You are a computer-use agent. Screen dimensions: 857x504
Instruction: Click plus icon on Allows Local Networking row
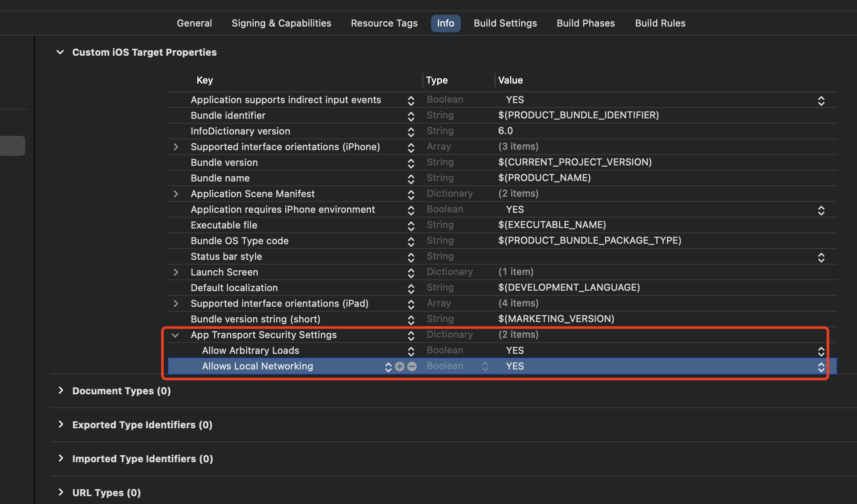[x=400, y=366]
